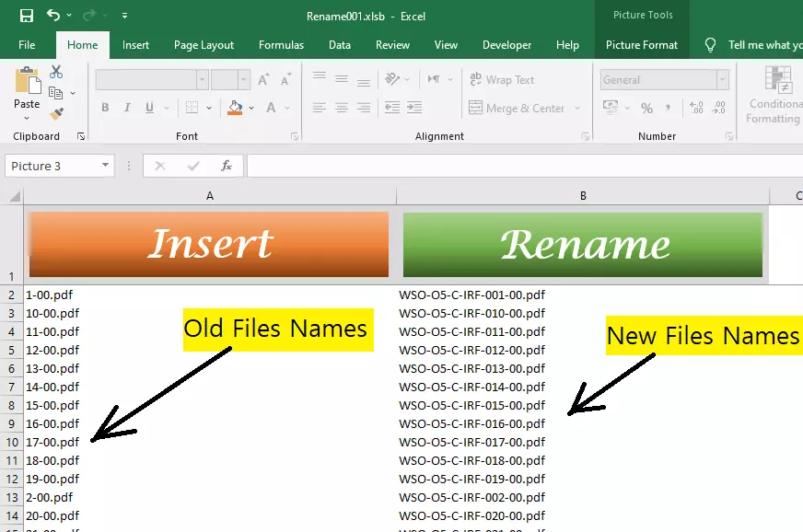Toggle Bold formatting
Screen dimensions: 803x532
pyautogui.click(x=106, y=108)
